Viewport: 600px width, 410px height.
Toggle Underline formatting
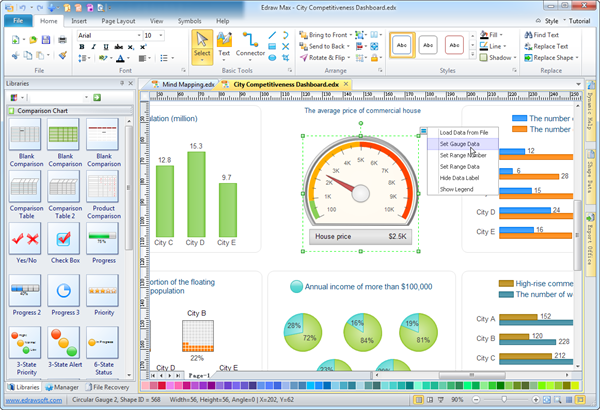tap(106, 47)
